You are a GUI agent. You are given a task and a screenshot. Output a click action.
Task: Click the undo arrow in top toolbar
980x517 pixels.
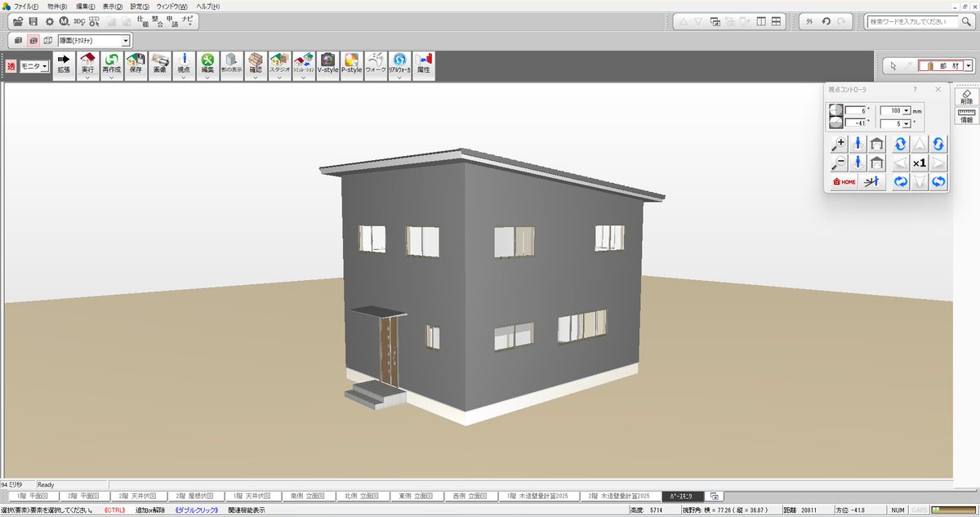click(826, 22)
